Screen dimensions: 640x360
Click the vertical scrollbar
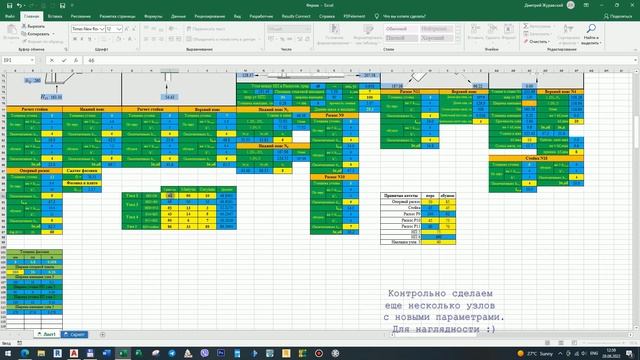[x=636, y=200]
